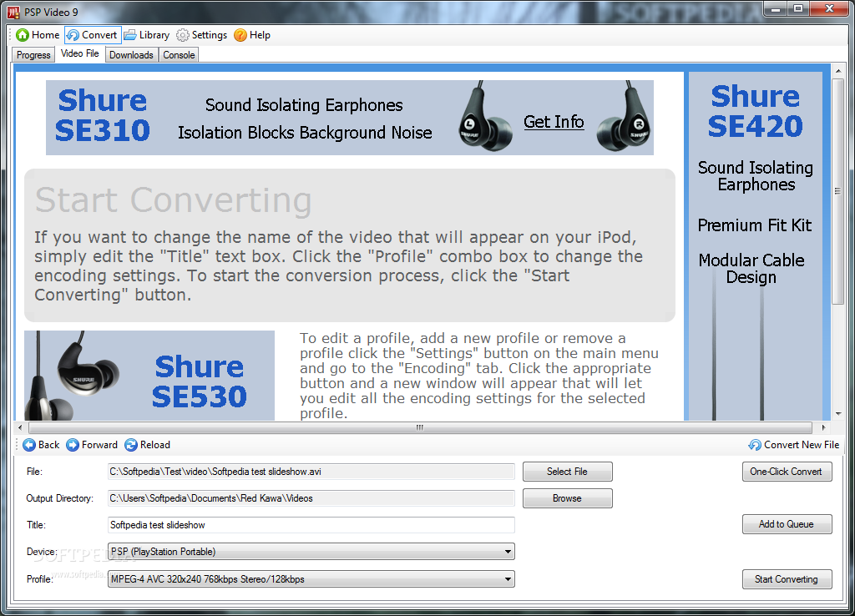Click the Browse button for output directory

tap(567, 498)
